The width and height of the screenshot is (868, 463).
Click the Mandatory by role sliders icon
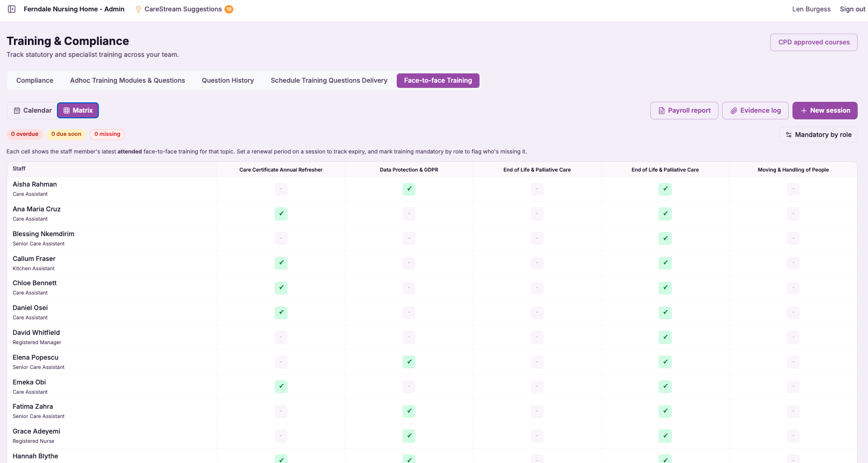tap(789, 135)
